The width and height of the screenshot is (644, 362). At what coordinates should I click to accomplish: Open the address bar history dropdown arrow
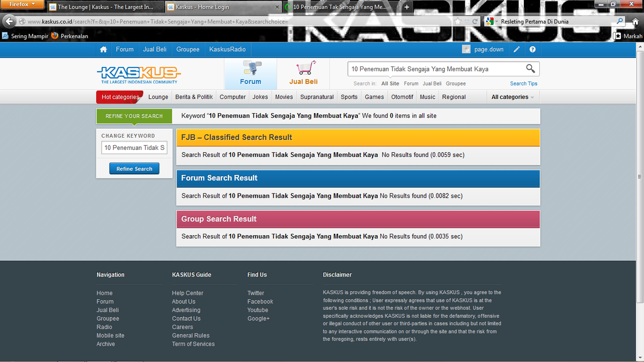tap(466, 22)
